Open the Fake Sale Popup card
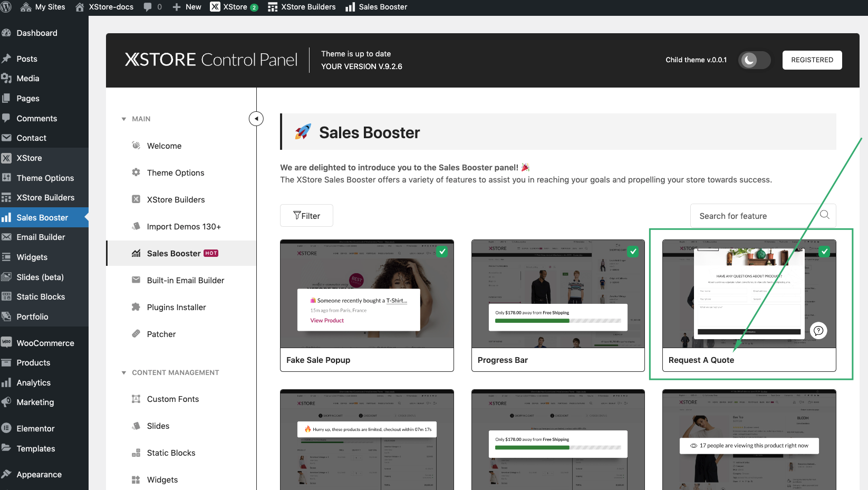The image size is (868, 490). click(x=367, y=306)
